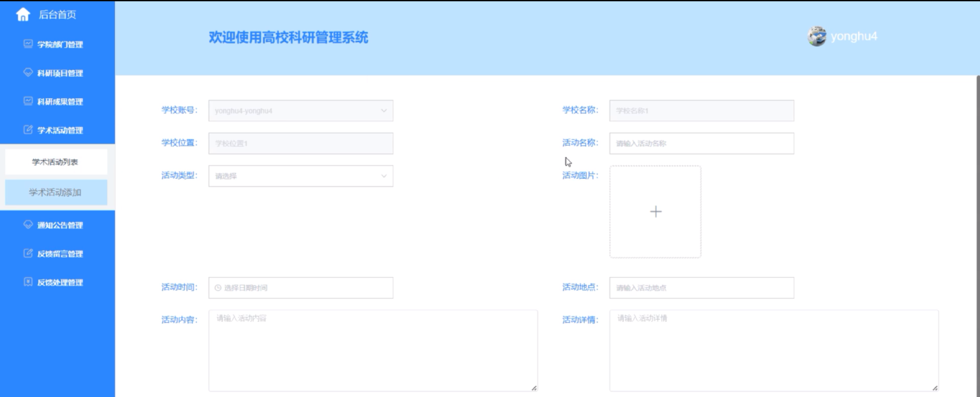980x397 pixels.
Task: Click the plus icon to upload 活动图片
Action: [x=655, y=212]
